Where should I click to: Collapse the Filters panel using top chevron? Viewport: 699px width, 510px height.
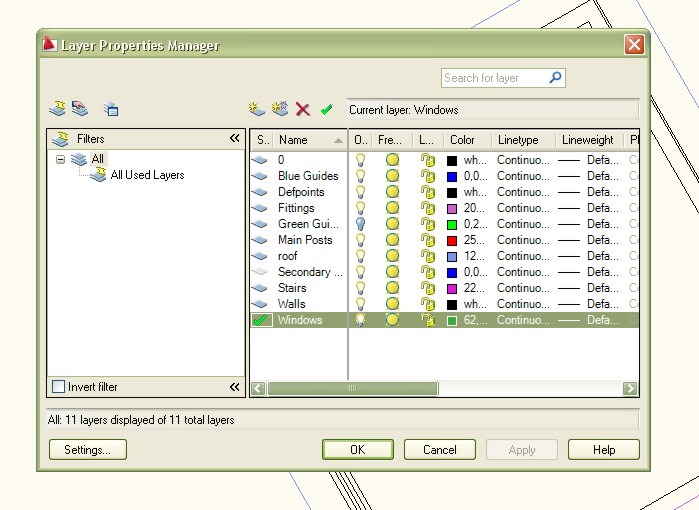[x=234, y=139]
